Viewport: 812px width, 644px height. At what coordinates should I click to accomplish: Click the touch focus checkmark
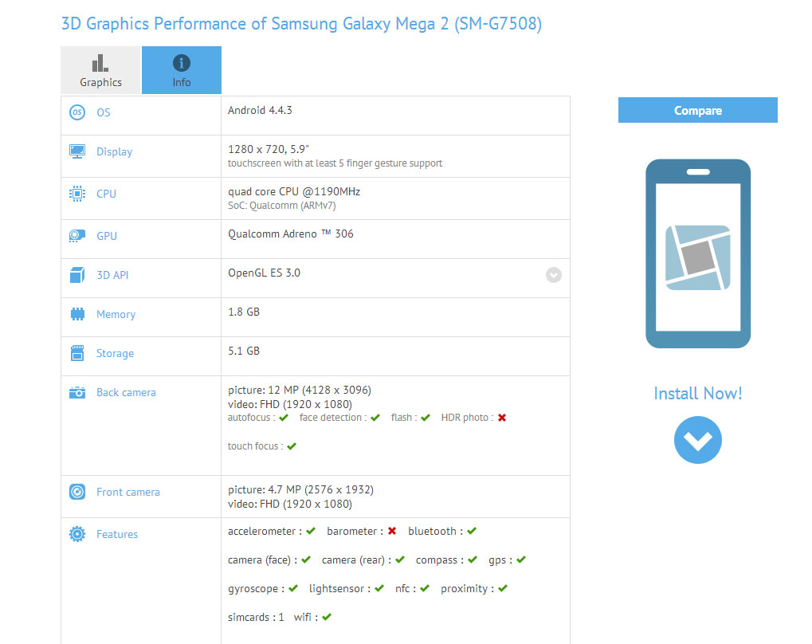tap(292, 446)
